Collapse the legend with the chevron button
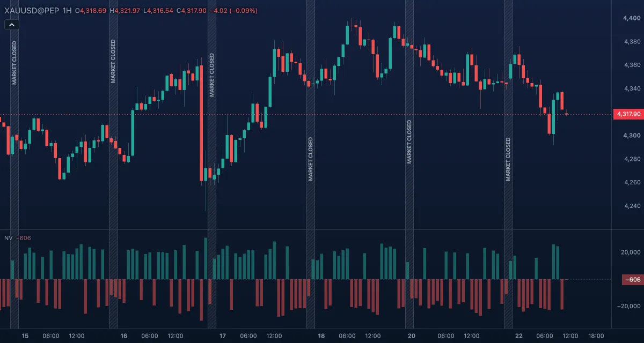This screenshot has width=644, height=343. coord(12,24)
